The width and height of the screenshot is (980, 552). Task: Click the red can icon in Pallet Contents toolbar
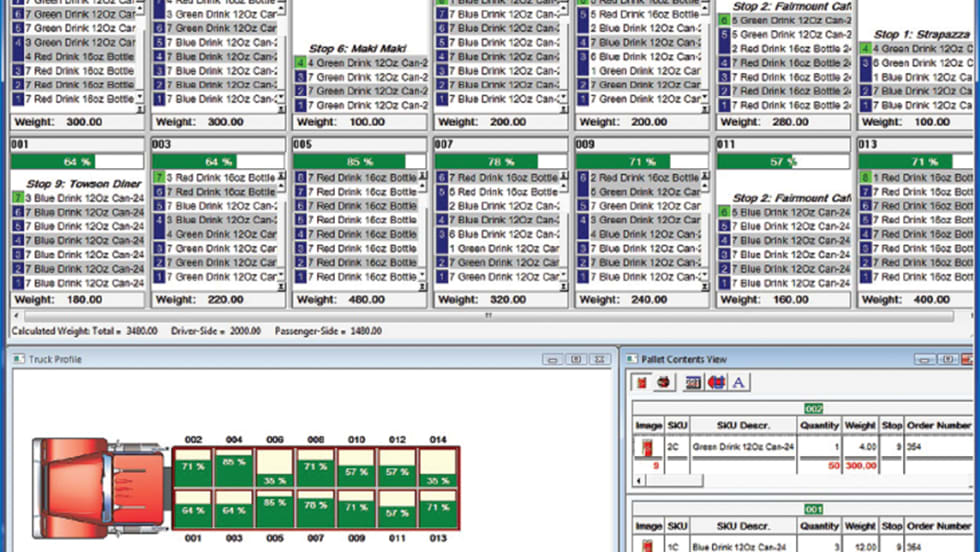(x=644, y=381)
